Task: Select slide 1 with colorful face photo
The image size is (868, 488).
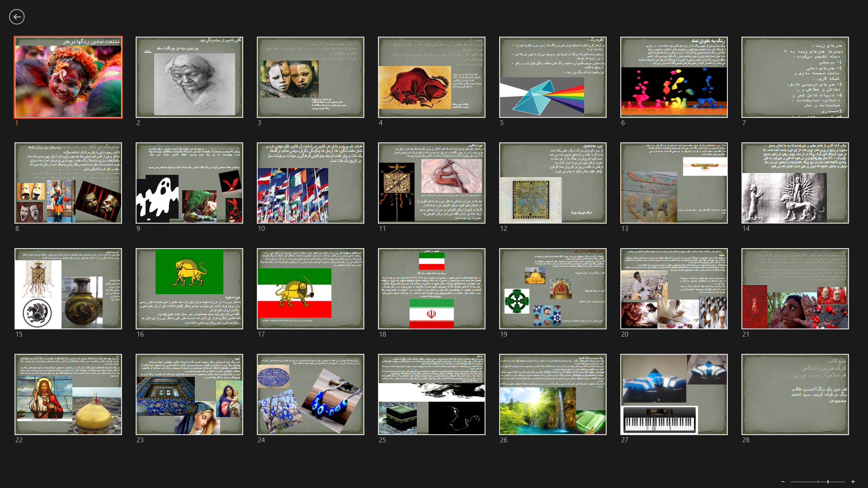Action: 68,77
